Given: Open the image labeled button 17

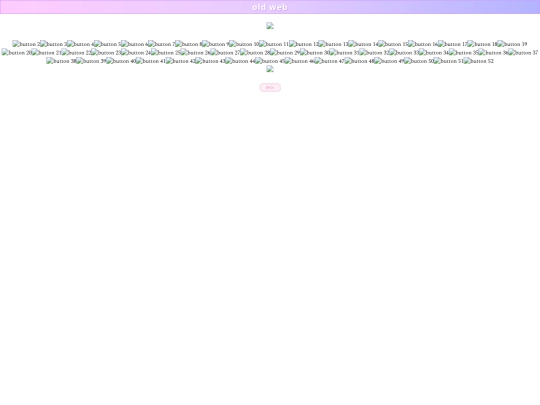Looking at the screenshot, I should 453,44.
